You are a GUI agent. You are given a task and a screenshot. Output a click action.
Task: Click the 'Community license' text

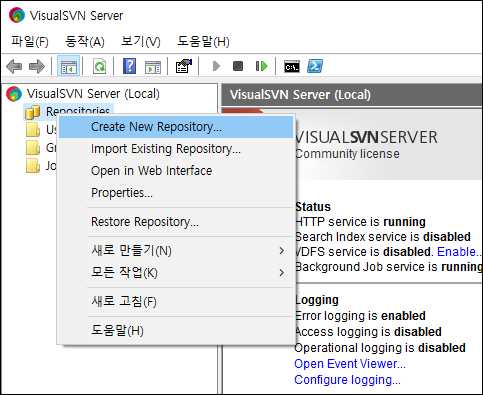pos(347,154)
